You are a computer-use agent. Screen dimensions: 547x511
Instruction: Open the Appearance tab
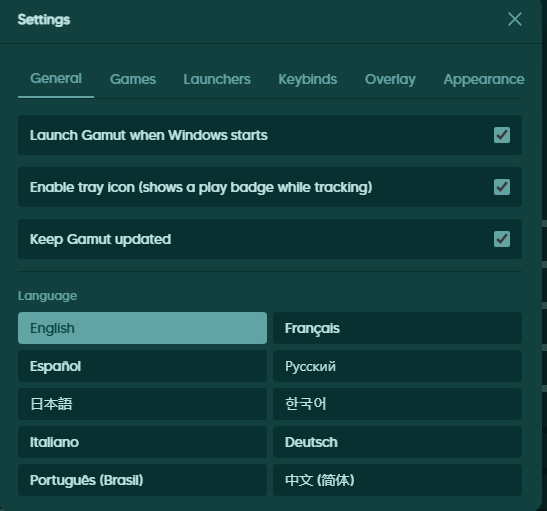[x=484, y=79]
